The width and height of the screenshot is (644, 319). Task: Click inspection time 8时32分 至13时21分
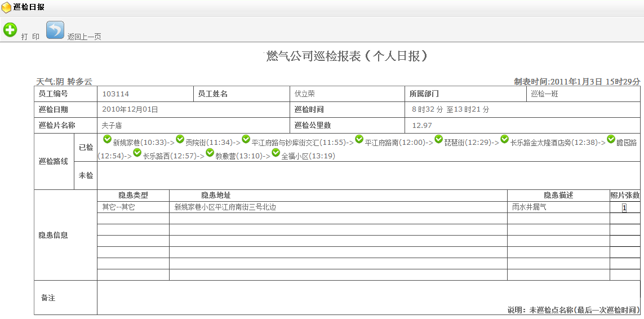click(x=451, y=109)
